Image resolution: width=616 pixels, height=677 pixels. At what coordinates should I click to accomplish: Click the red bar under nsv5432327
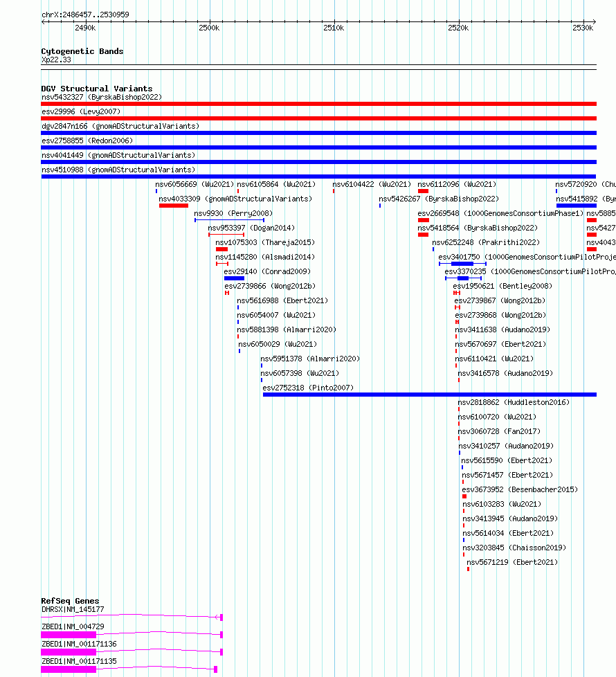318,104
